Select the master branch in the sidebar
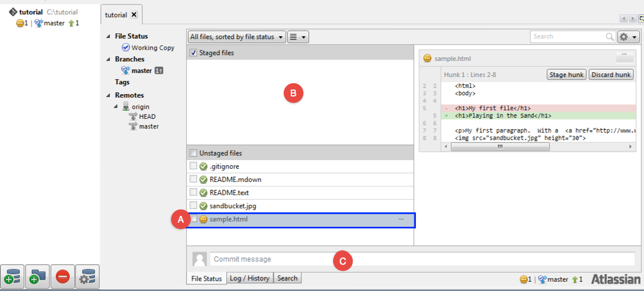644x291 pixels. click(x=142, y=71)
